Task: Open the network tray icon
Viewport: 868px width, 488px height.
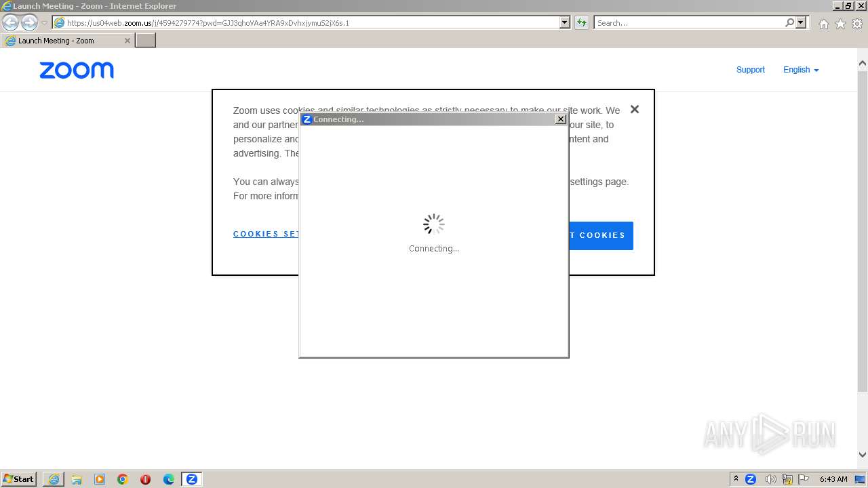Action: pos(787,479)
